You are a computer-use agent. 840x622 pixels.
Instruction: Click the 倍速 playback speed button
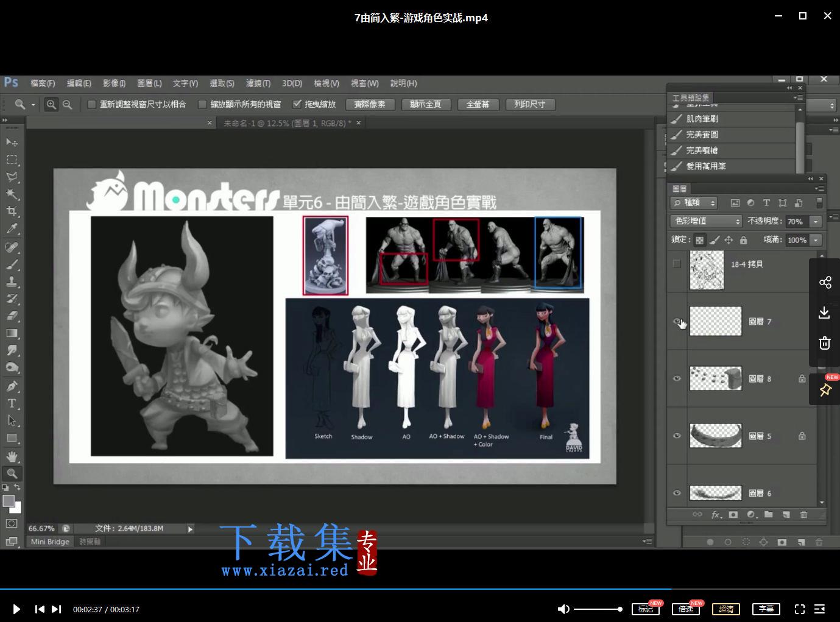click(686, 609)
